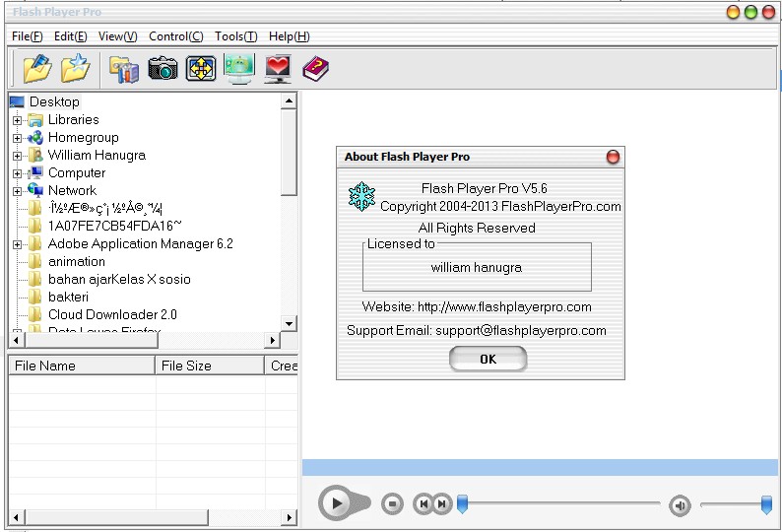Click the partially visible Created column header
Image resolution: width=782 pixels, height=532 pixels.
click(x=282, y=366)
